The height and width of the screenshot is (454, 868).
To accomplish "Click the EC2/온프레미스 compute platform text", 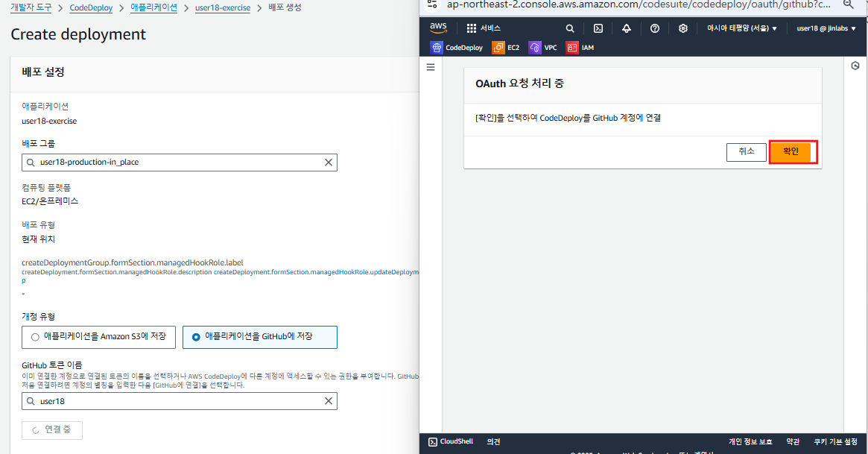I will [50, 201].
